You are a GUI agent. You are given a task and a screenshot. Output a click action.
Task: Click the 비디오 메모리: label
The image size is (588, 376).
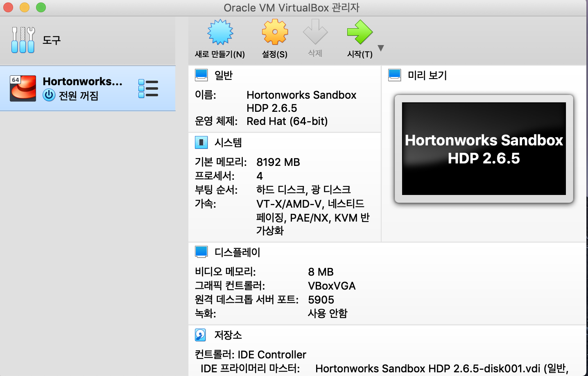225,272
